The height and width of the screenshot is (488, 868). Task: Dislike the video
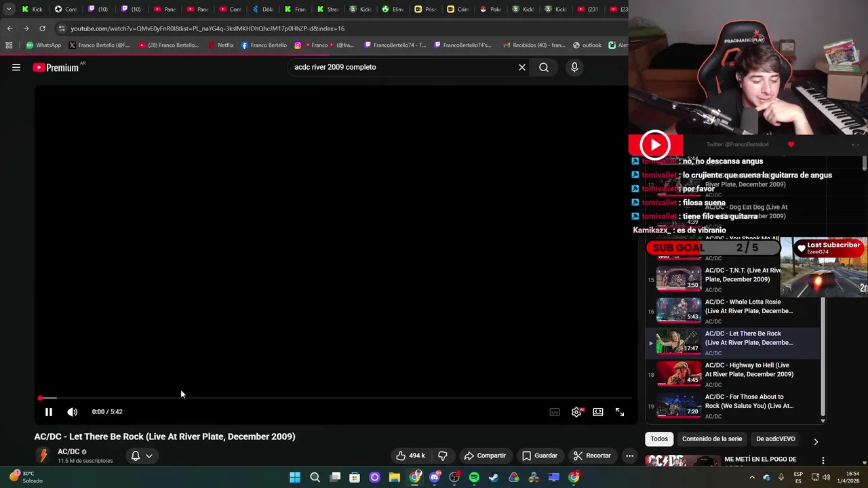(x=443, y=455)
